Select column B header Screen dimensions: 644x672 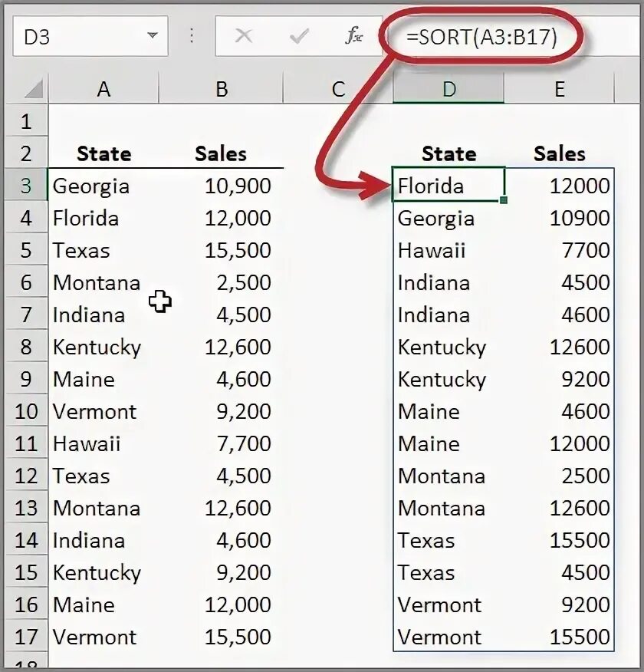coord(222,90)
